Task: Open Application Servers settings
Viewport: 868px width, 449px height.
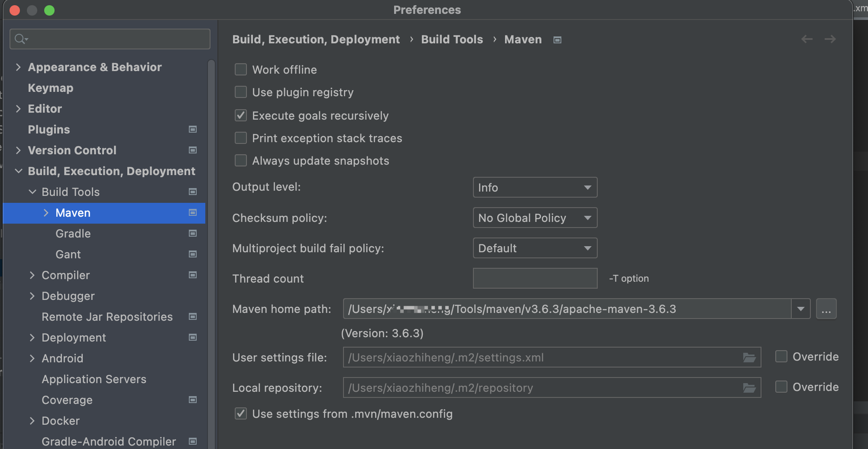Action: pyautogui.click(x=94, y=379)
